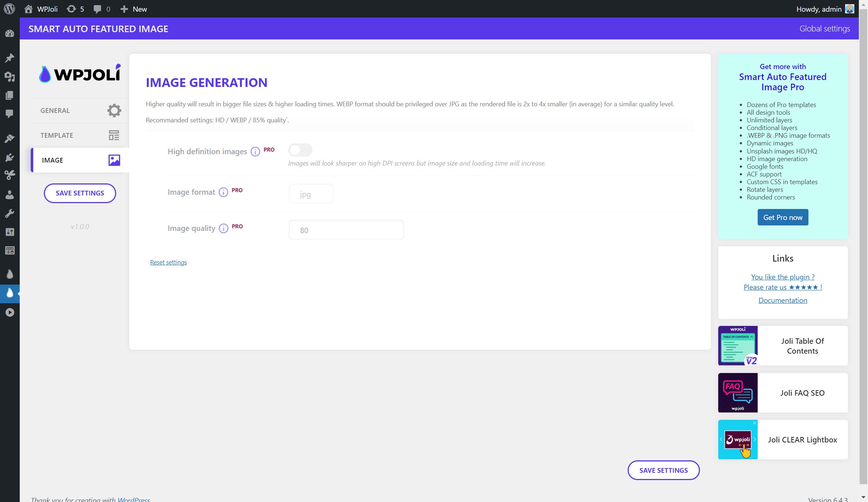
Task: Select the IMAGE settings tab
Action: point(80,160)
